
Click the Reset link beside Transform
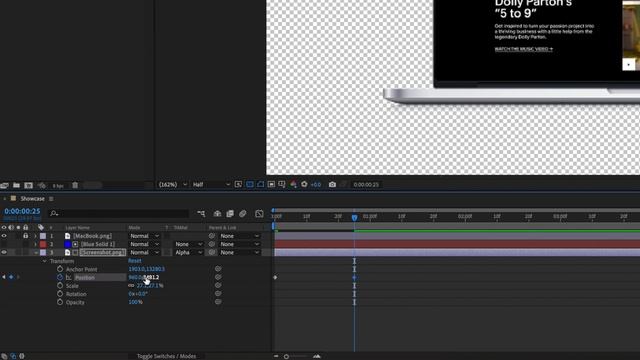tap(135, 261)
